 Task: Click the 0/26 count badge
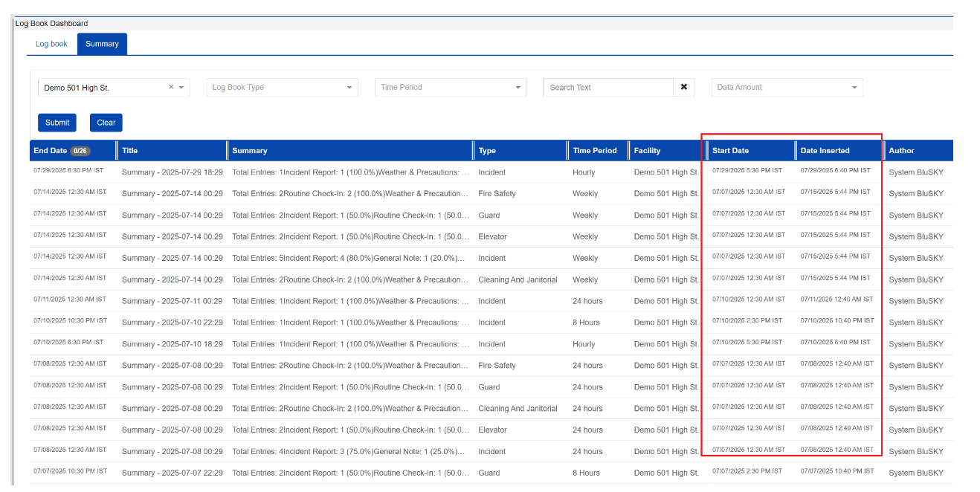coord(80,151)
